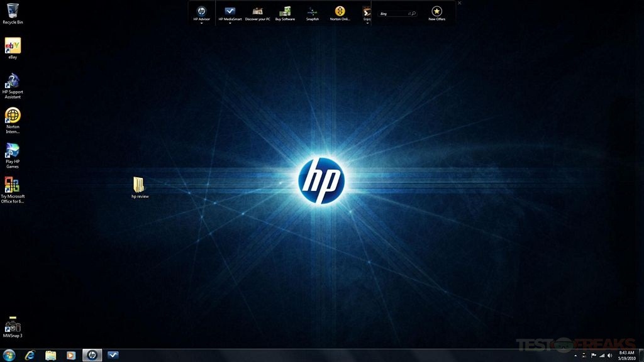Open Internet Explorer from the taskbar
Viewport: 644px width, 362px height.
click(30, 355)
